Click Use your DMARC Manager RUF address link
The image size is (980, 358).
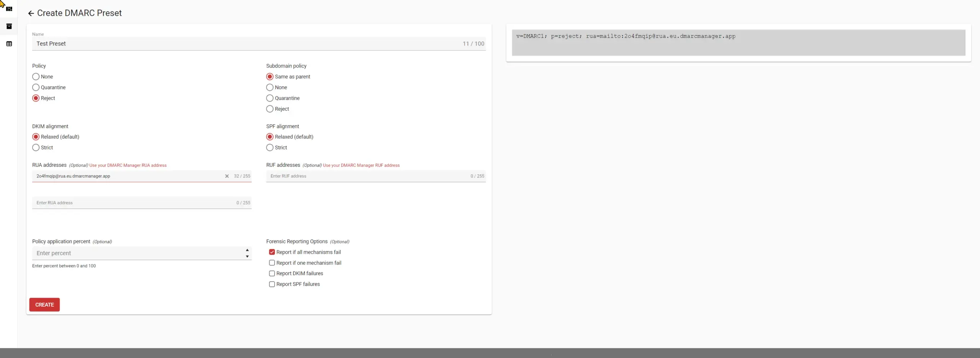pos(361,165)
